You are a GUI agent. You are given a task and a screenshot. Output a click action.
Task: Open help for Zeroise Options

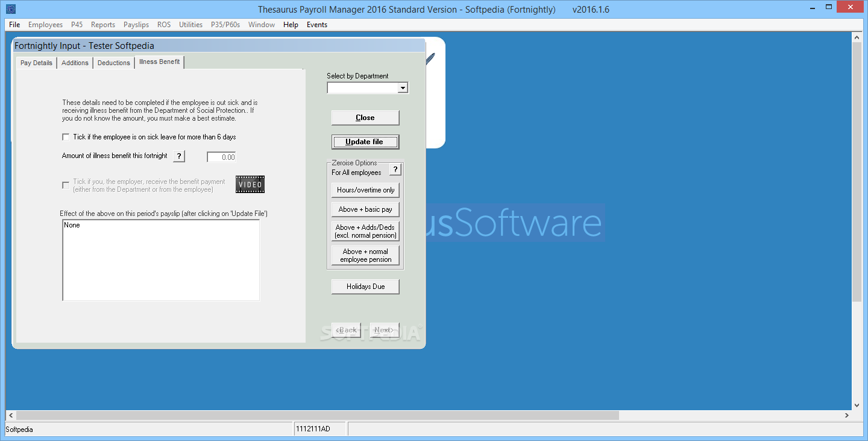(x=395, y=170)
